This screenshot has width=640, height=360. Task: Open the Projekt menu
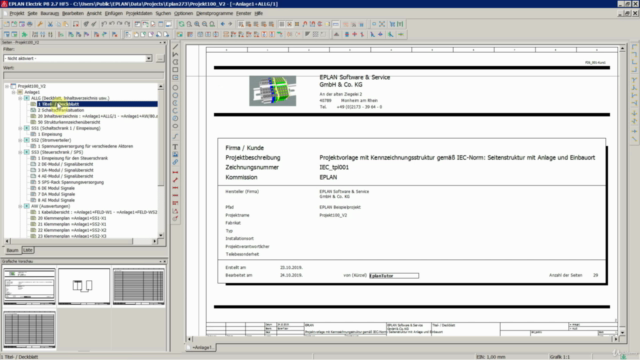pos(17,13)
